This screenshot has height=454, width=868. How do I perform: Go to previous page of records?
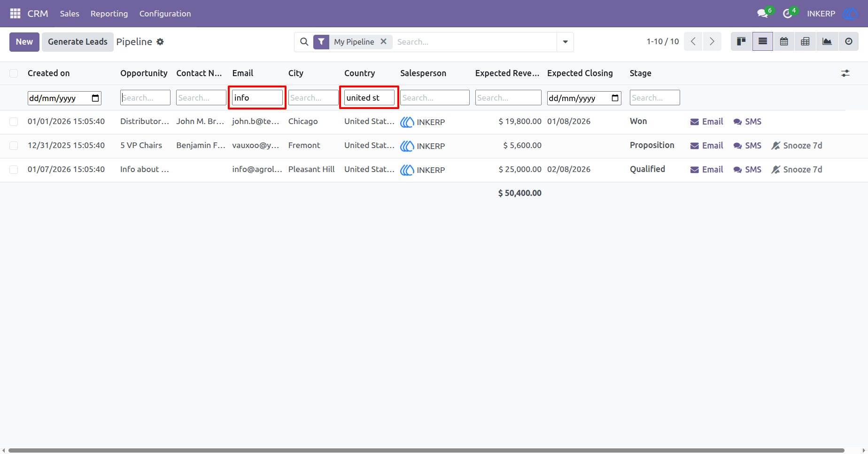tap(693, 41)
